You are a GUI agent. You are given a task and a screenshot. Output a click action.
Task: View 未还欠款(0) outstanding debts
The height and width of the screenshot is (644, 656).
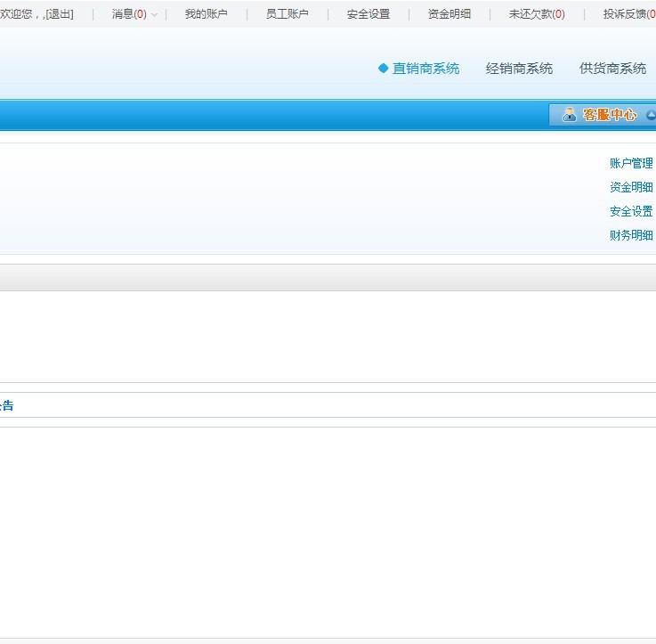(x=537, y=14)
